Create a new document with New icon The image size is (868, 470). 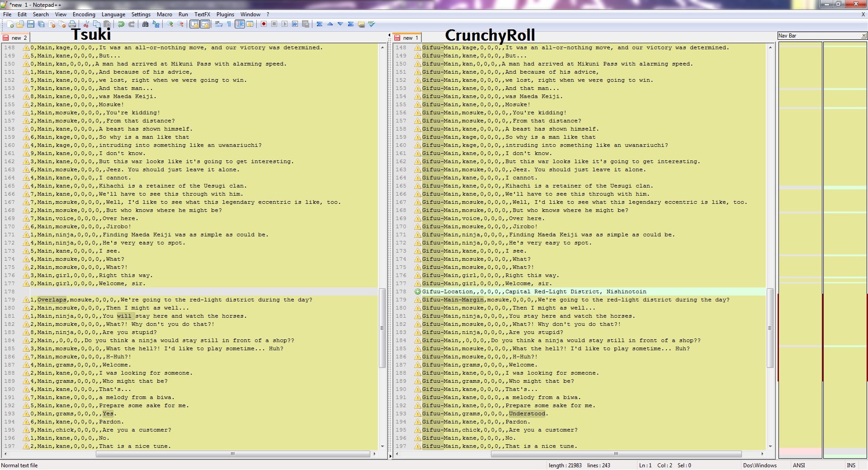coord(10,24)
